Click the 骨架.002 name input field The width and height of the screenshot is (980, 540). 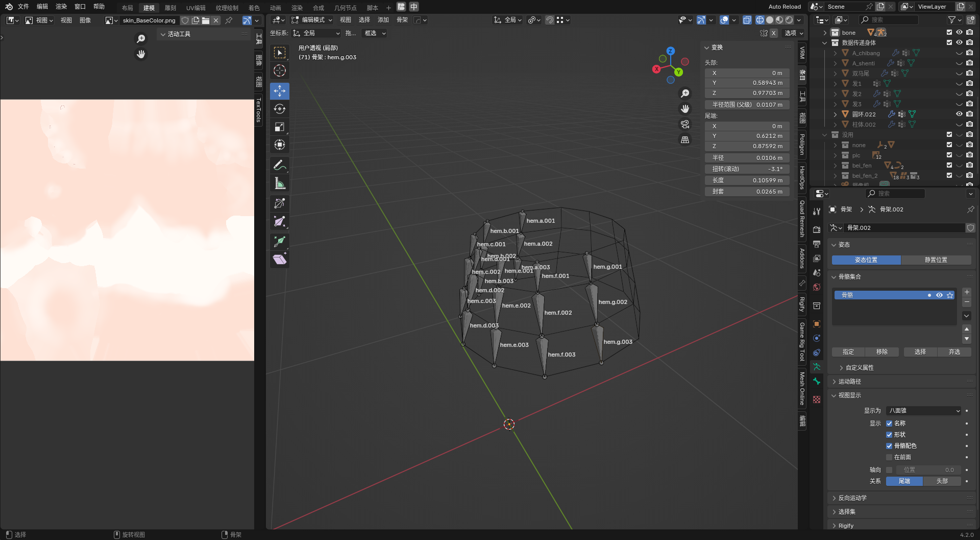[x=903, y=228]
